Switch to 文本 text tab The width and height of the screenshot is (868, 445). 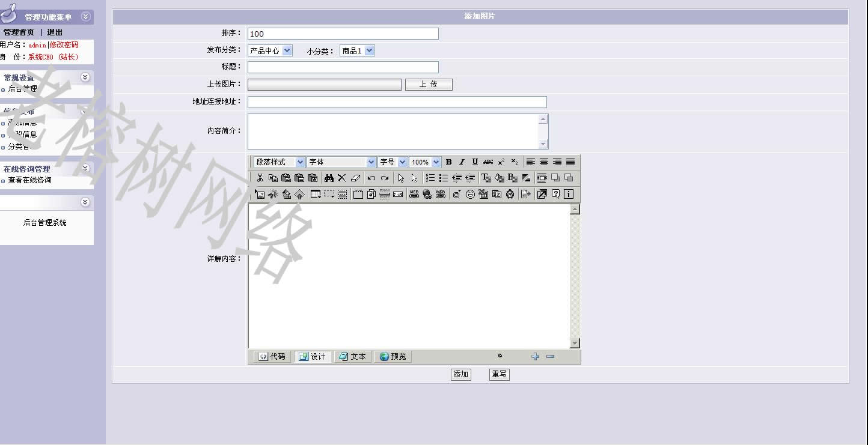[x=353, y=356]
